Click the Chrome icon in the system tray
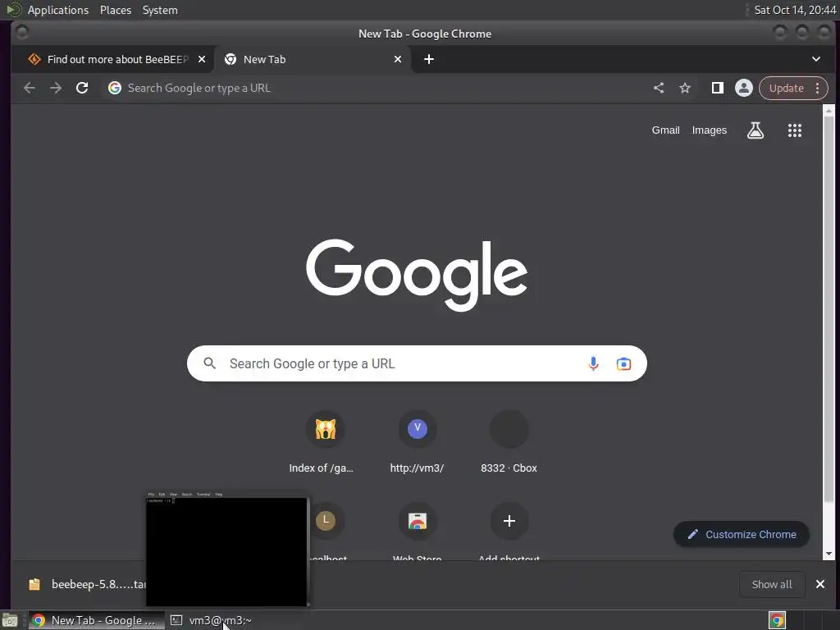Viewport: 840px width, 630px height. point(777,620)
